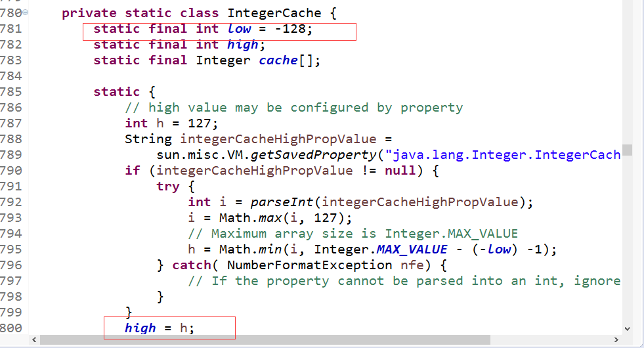The image size is (644, 348).
Task: Click the horizontal scrollbar thumb
Action: [x=265, y=339]
